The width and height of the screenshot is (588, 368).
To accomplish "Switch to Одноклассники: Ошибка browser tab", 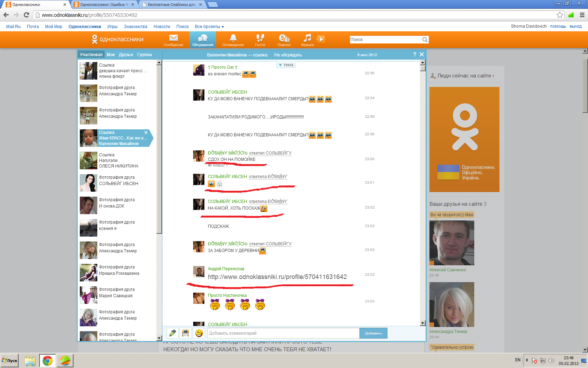I will click(104, 5).
